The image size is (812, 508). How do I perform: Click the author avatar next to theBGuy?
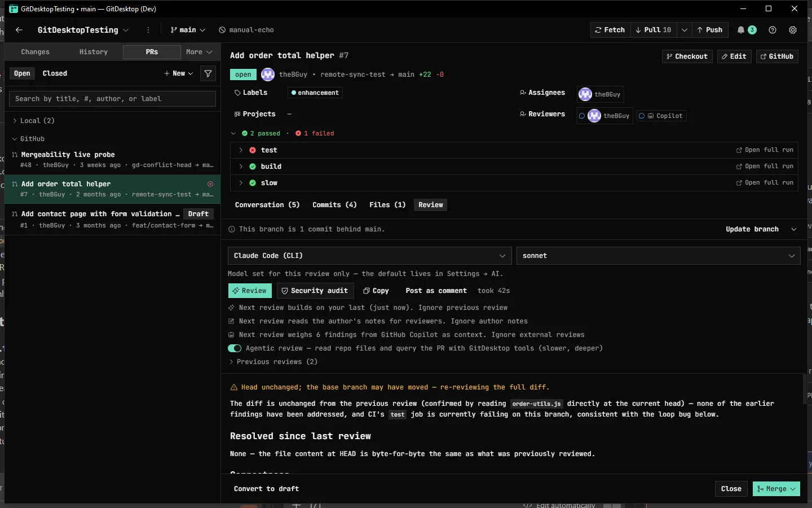(x=268, y=75)
